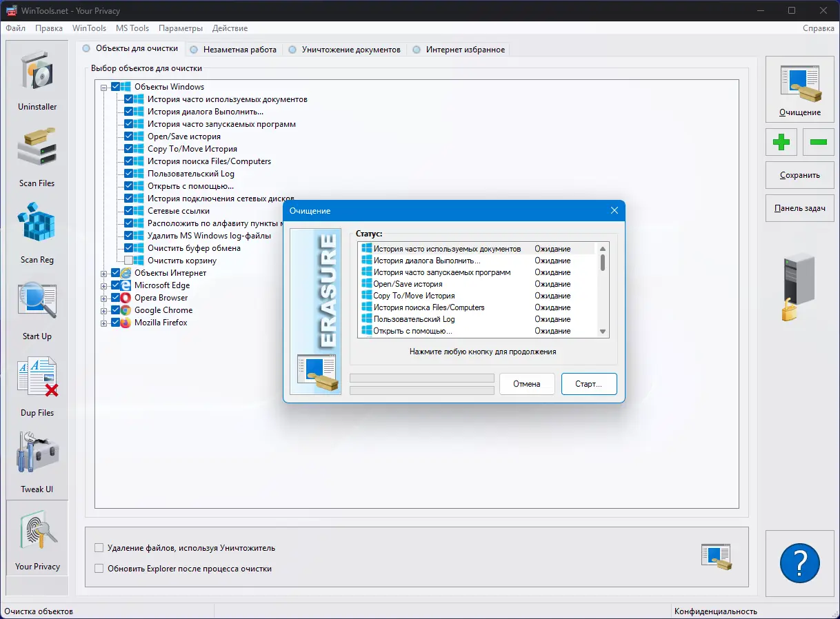Screen dimensions: 840x619
Task: Toggle История часто используемых документов checkbox in tree
Action: tap(128, 99)
